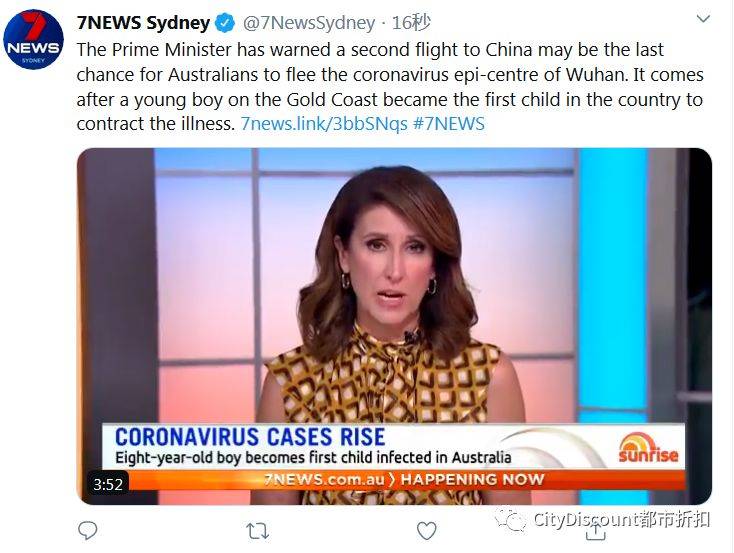This screenshot has width=734, height=553.
Task: Click the 7NEWS Sydney profile avatar
Action: [x=33, y=39]
